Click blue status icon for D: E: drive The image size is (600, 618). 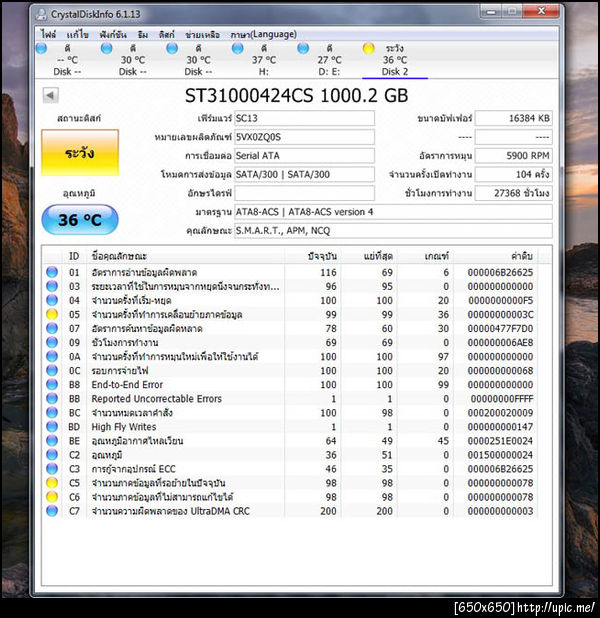click(x=303, y=48)
